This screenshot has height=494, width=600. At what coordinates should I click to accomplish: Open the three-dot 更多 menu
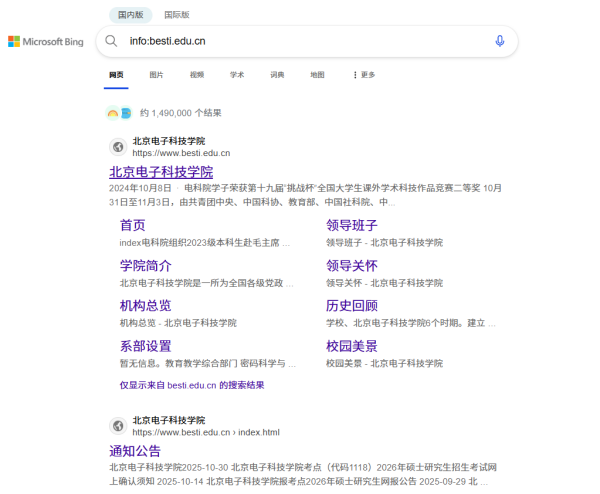click(x=364, y=75)
